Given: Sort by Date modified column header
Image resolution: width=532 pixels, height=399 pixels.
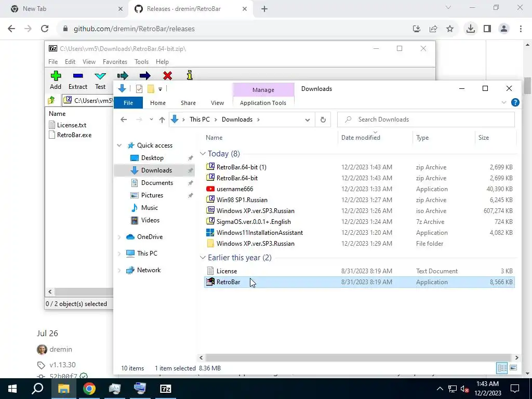Looking at the screenshot, I should (x=361, y=137).
